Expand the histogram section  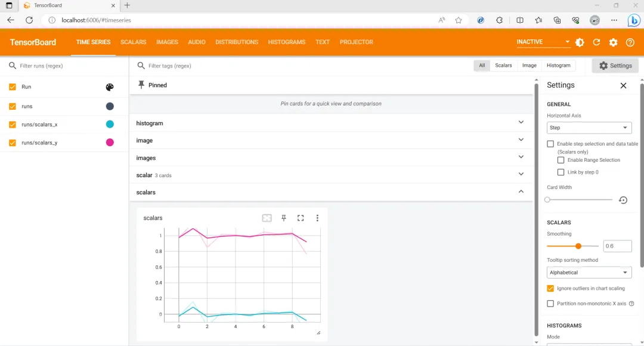(x=521, y=123)
